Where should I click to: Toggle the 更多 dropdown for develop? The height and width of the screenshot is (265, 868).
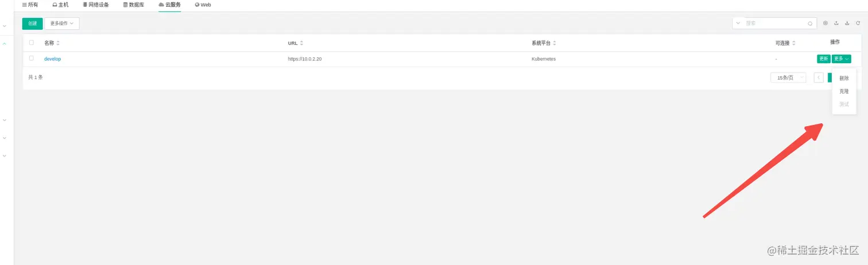point(841,59)
